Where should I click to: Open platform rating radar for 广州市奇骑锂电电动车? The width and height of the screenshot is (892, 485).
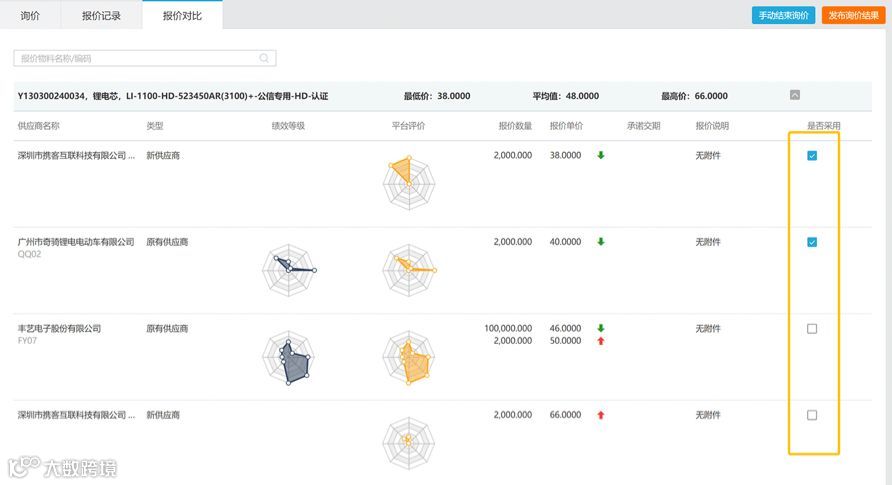pyautogui.click(x=409, y=270)
